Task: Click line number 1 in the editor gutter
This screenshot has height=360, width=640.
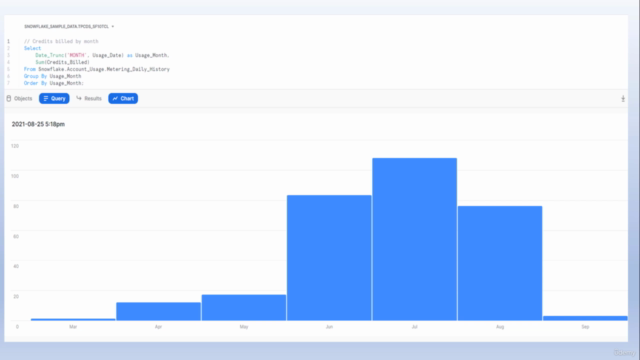Action: [8, 41]
